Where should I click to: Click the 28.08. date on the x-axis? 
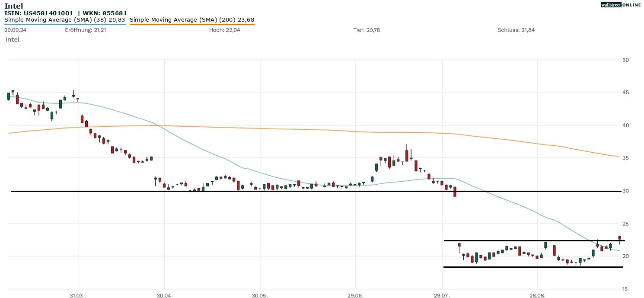[x=537, y=296]
